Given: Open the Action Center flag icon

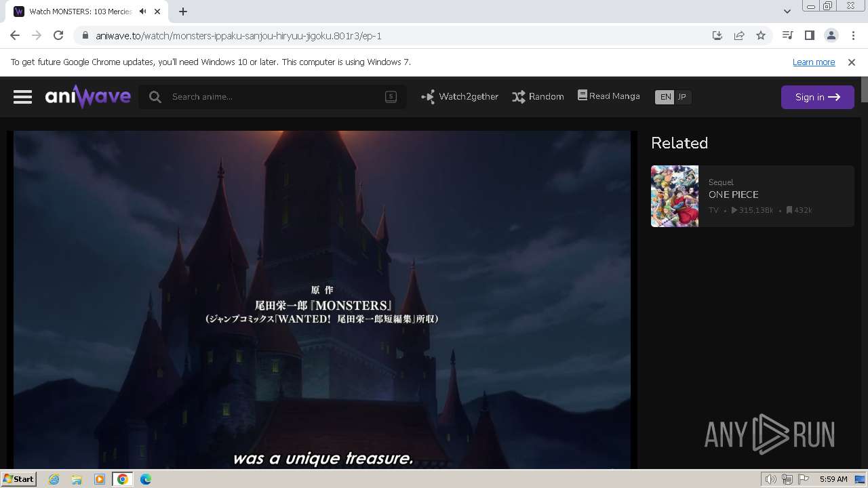Looking at the screenshot, I should tap(804, 479).
